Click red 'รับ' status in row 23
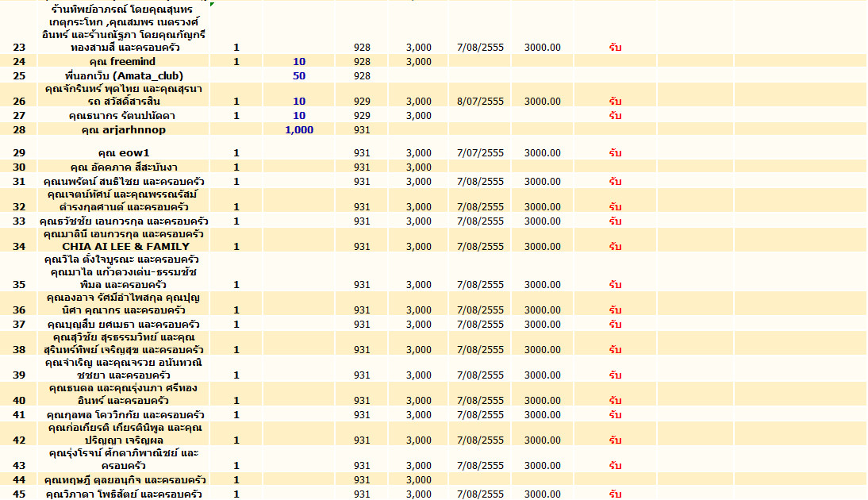Screen dimensions: 868x500 coord(615,48)
